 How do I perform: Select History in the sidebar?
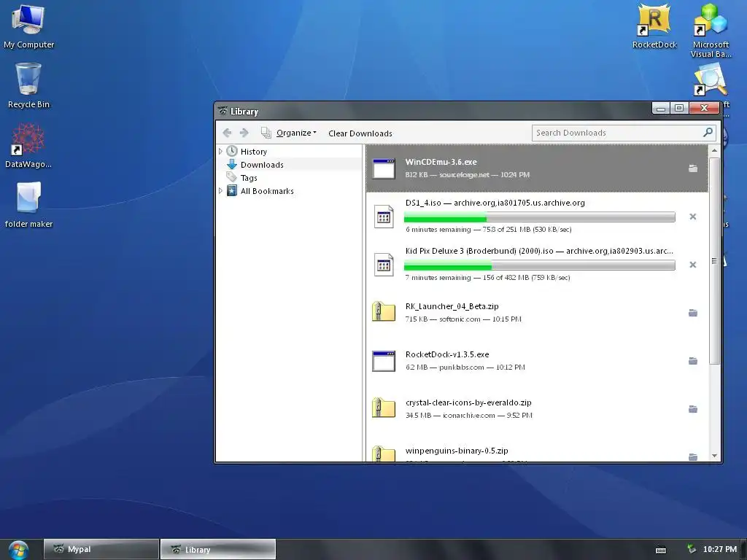coord(253,152)
